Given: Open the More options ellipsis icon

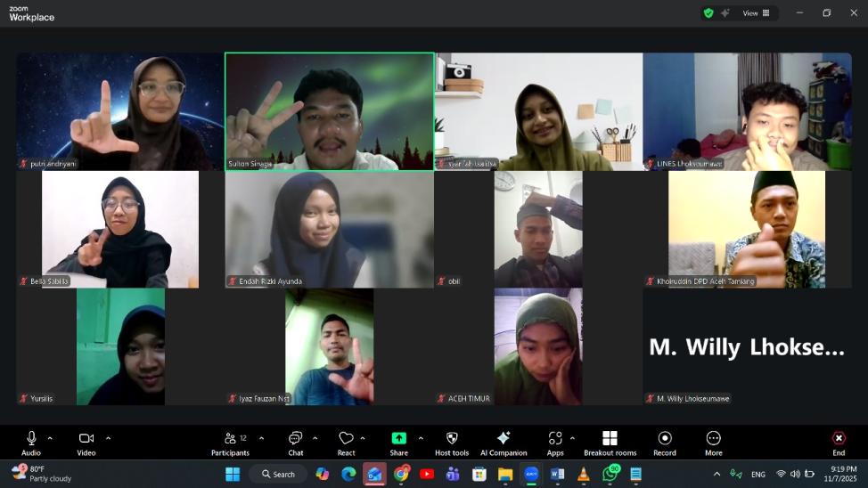Looking at the screenshot, I should click(x=713, y=438).
